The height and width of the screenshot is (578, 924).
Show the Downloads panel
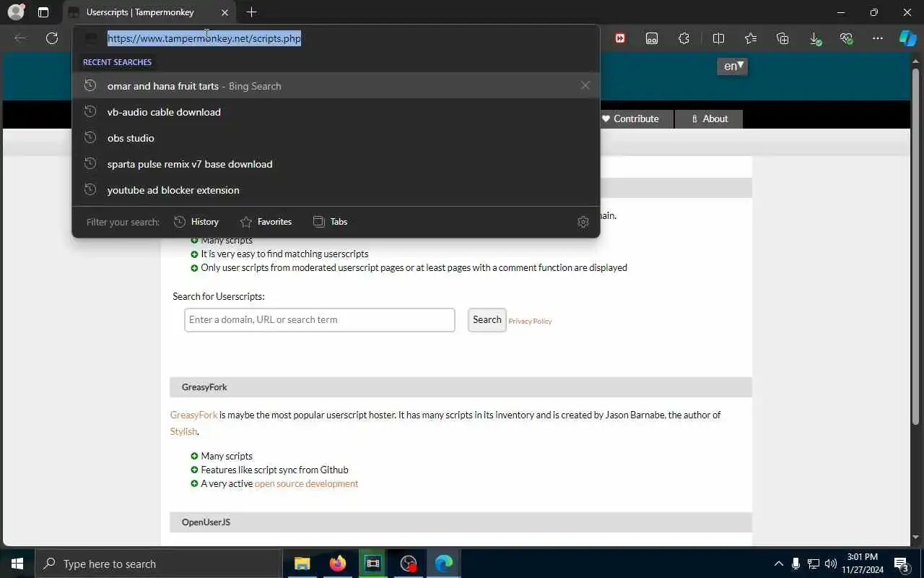[814, 38]
